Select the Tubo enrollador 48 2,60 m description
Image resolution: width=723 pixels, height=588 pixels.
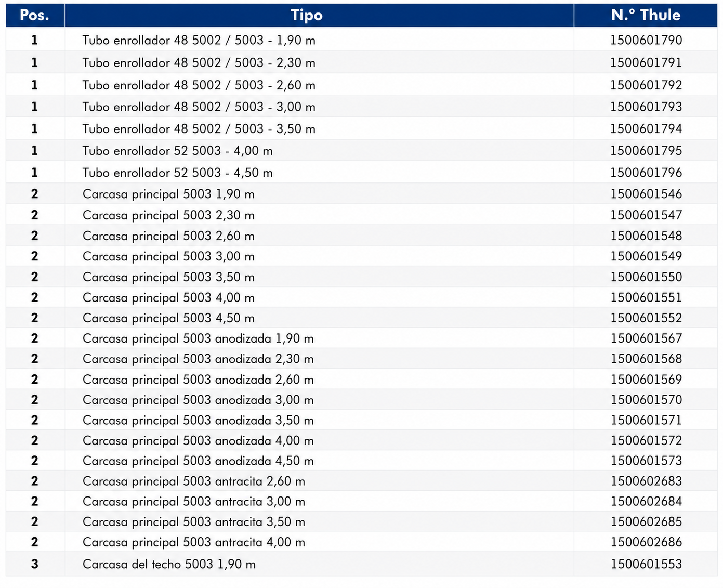199,85
